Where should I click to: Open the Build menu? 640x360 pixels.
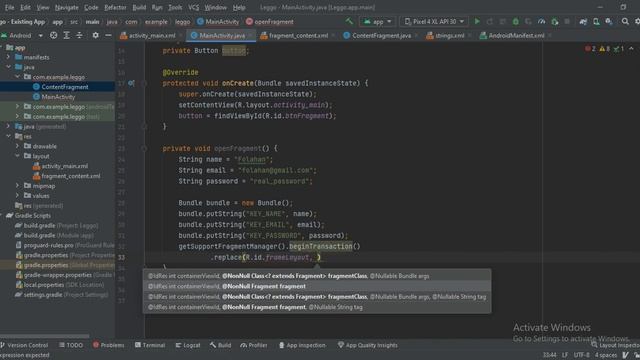pos(139,7)
